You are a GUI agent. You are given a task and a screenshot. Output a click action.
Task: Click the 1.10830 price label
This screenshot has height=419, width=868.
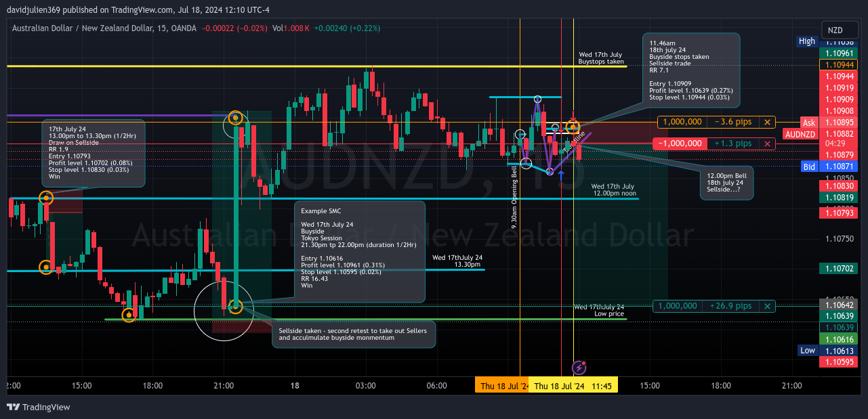840,186
